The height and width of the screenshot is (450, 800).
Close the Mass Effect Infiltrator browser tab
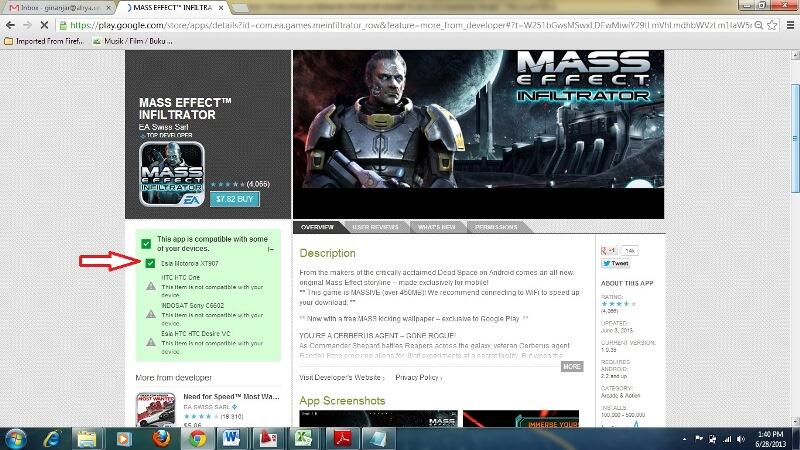221,8
